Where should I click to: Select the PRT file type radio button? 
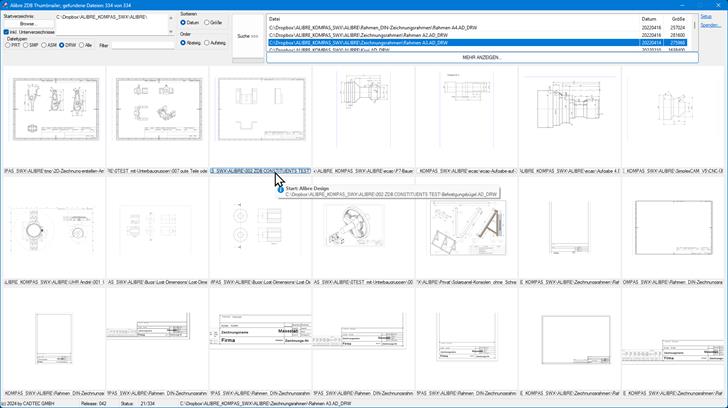tap(8, 45)
